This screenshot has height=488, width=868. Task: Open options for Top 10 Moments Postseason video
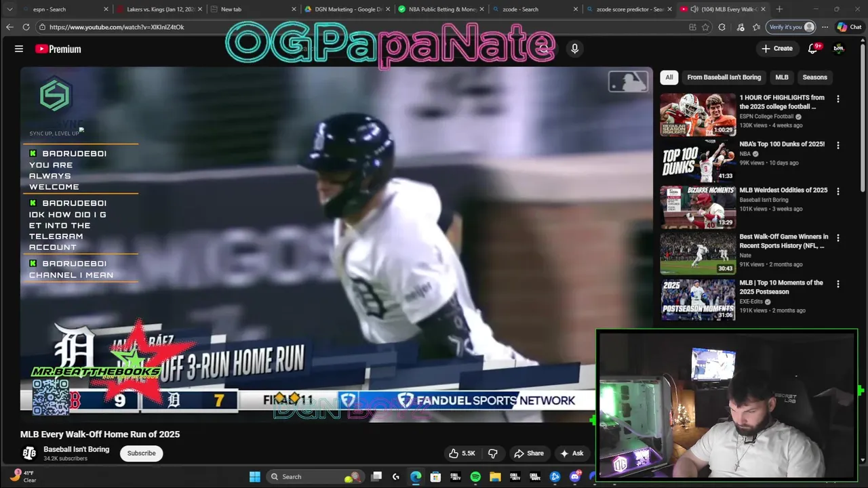tap(838, 284)
